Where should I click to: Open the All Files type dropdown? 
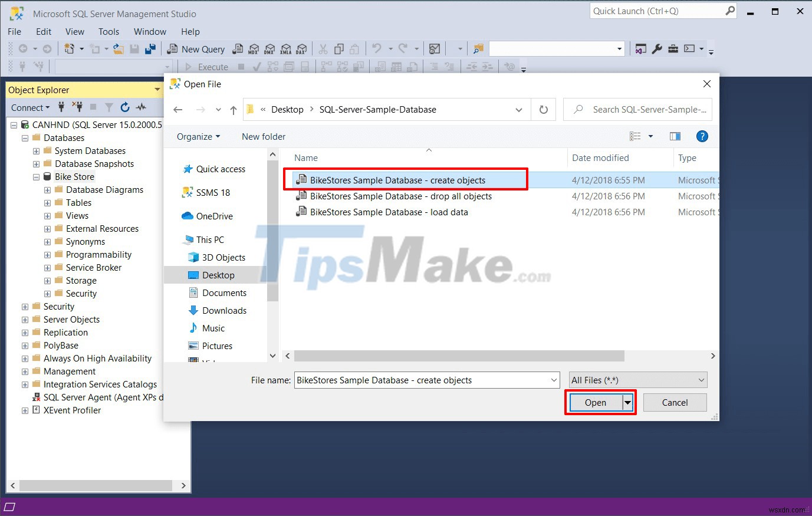click(638, 380)
